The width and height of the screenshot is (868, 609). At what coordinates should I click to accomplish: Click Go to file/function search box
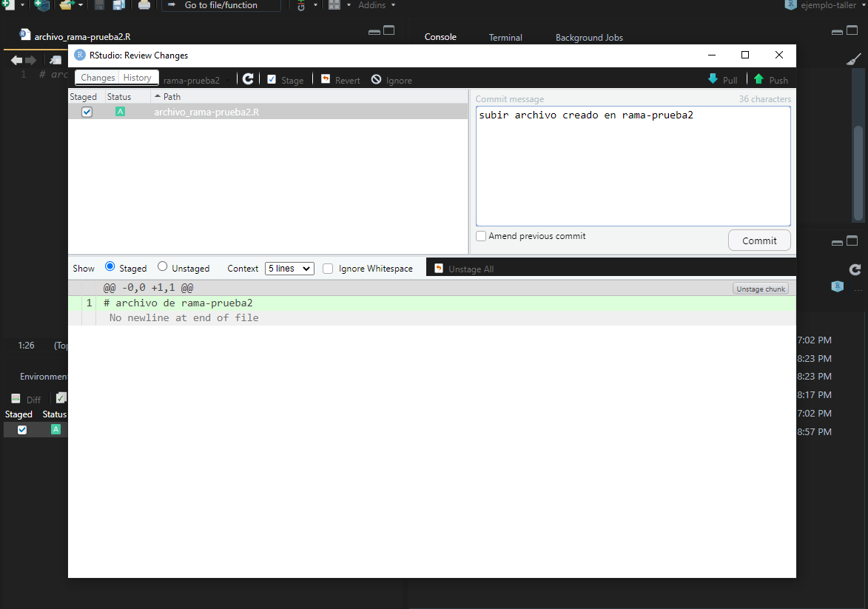point(221,5)
